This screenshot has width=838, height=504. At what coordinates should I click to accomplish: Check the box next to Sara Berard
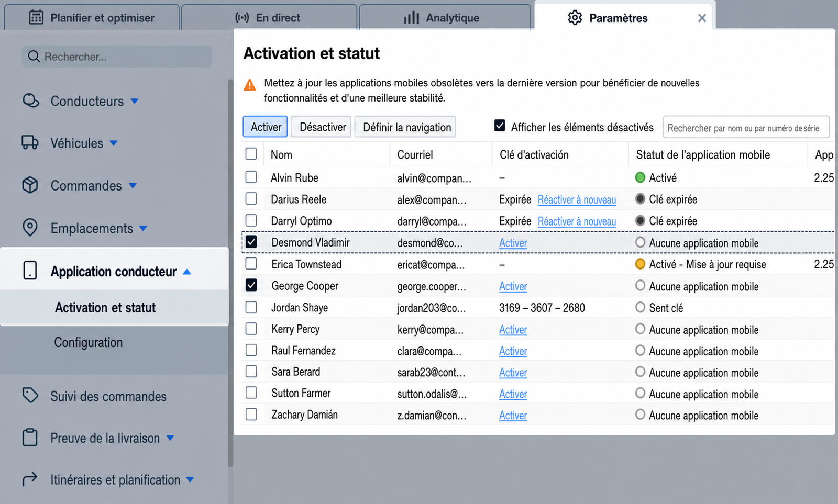tap(251, 372)
